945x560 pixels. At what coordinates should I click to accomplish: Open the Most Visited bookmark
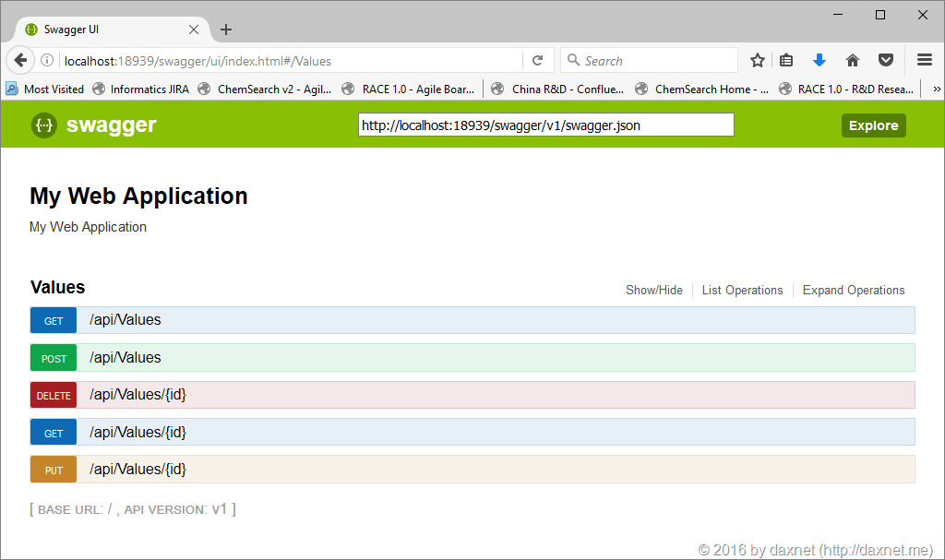(x=45, y=89)
